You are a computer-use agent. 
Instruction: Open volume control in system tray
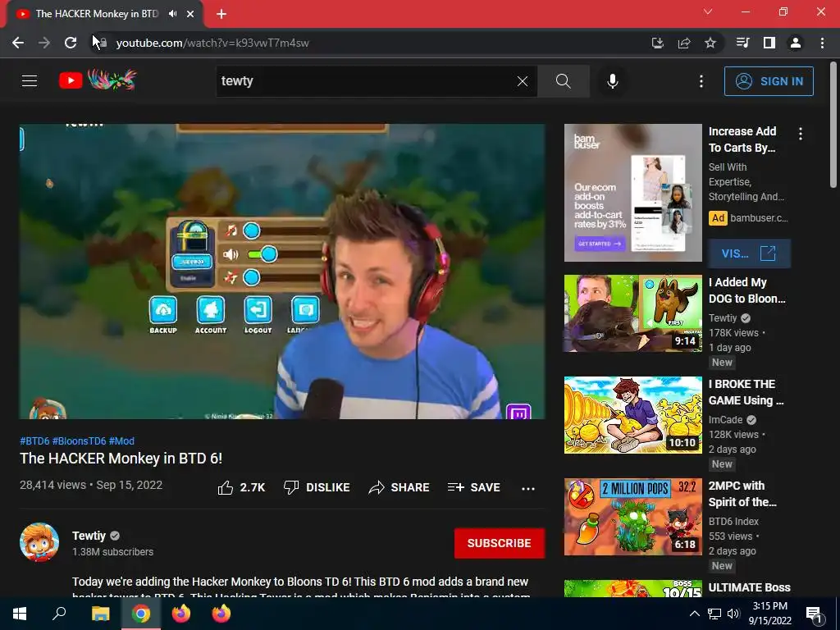pos(733,614)
